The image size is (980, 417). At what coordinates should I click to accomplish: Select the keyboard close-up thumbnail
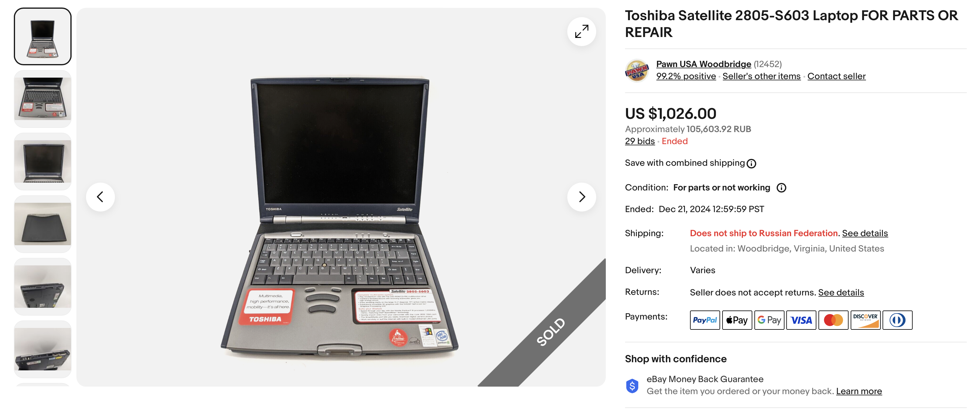(x=43, y=99)
